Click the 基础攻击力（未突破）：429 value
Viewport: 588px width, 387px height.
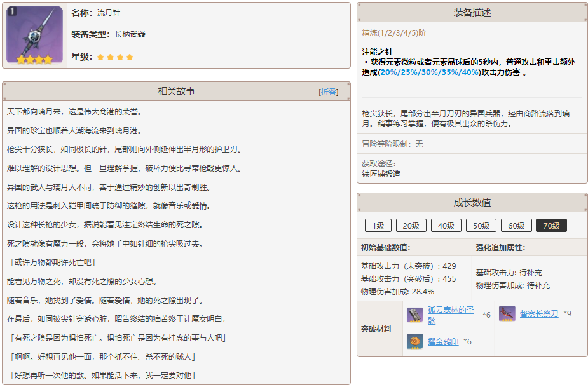point(408,266)
